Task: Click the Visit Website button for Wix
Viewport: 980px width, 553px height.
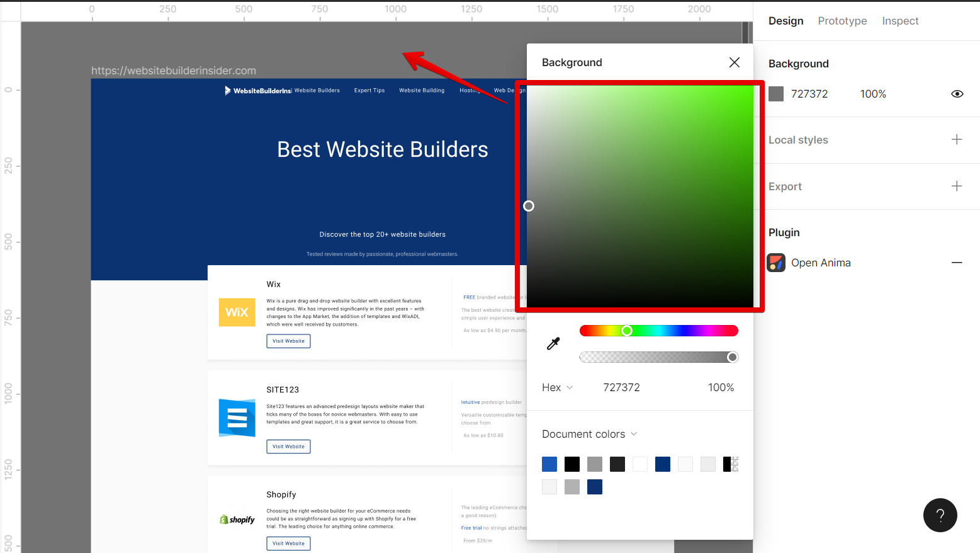Action: [x=288, y=341]
